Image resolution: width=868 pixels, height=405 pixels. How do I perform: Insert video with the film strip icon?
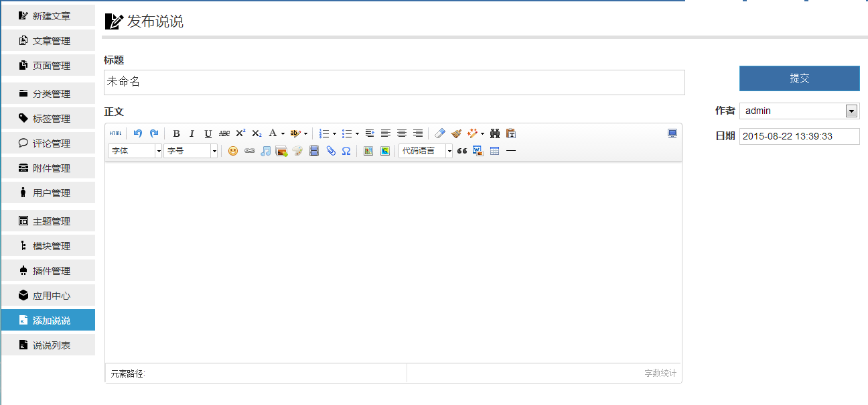click(314, 152)
